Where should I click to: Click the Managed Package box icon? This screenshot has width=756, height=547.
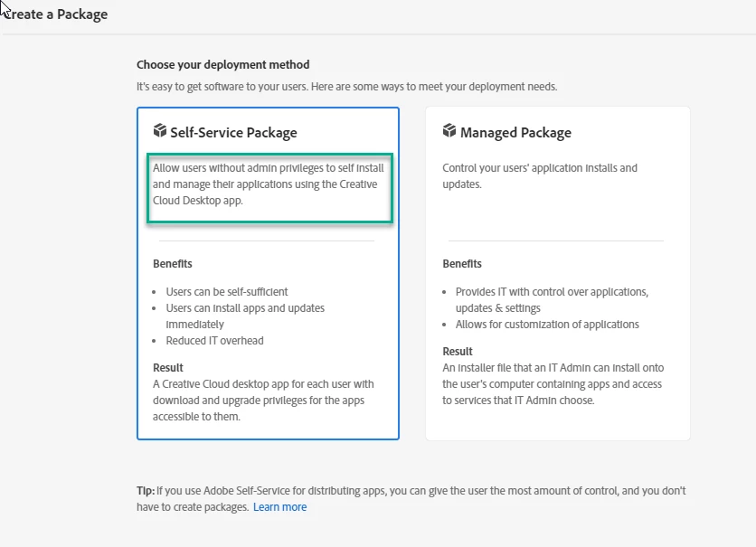[449, 130]
